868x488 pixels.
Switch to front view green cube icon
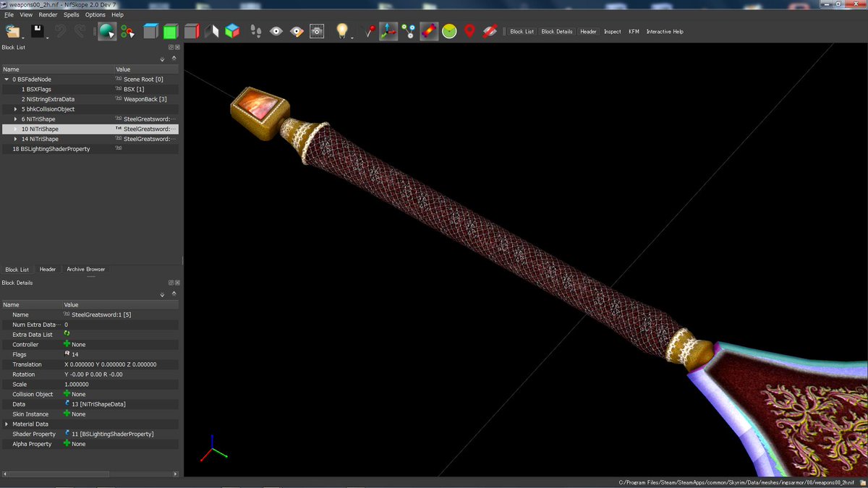pos(171,31)
